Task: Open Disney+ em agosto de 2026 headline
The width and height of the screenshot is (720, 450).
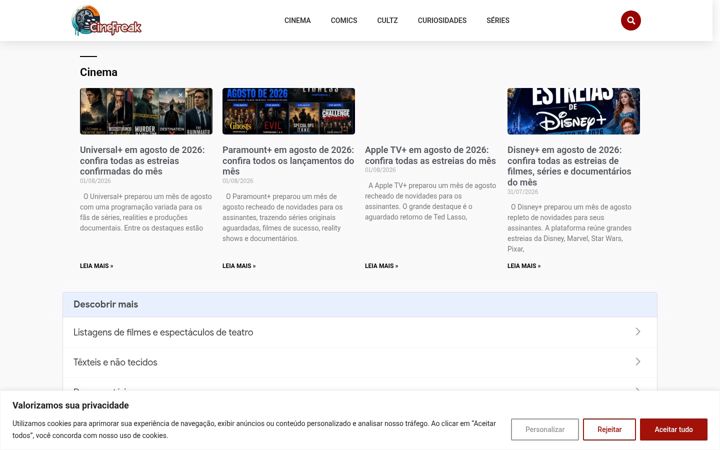Action: 569,166
